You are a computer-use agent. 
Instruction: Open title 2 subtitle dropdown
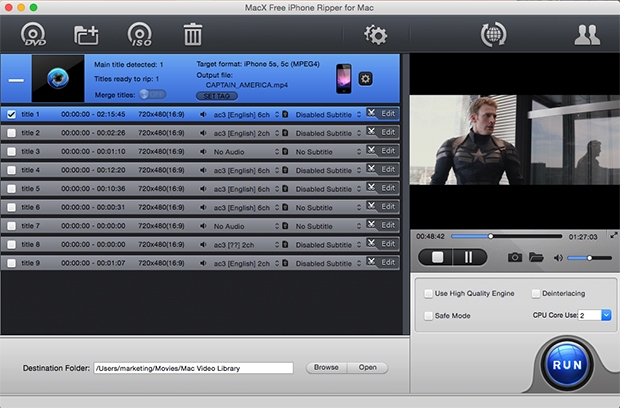[359, 133]
